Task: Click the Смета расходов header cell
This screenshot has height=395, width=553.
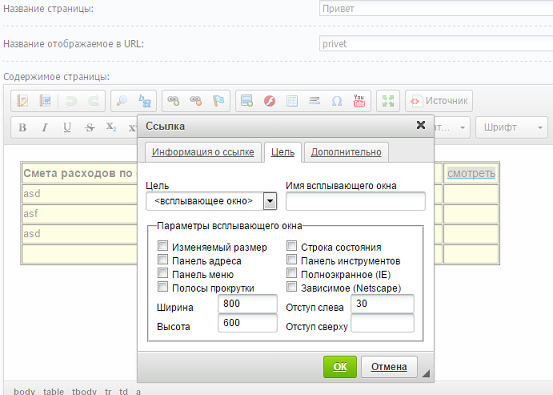Action: tap(80, 173)
